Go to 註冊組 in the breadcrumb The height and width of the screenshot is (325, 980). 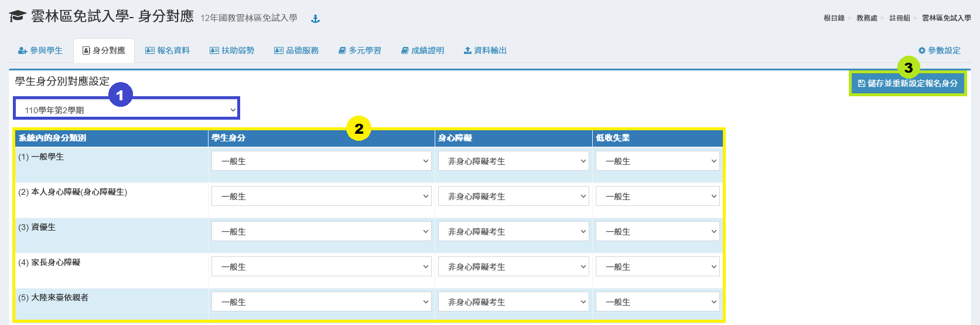tap(899, 18)
